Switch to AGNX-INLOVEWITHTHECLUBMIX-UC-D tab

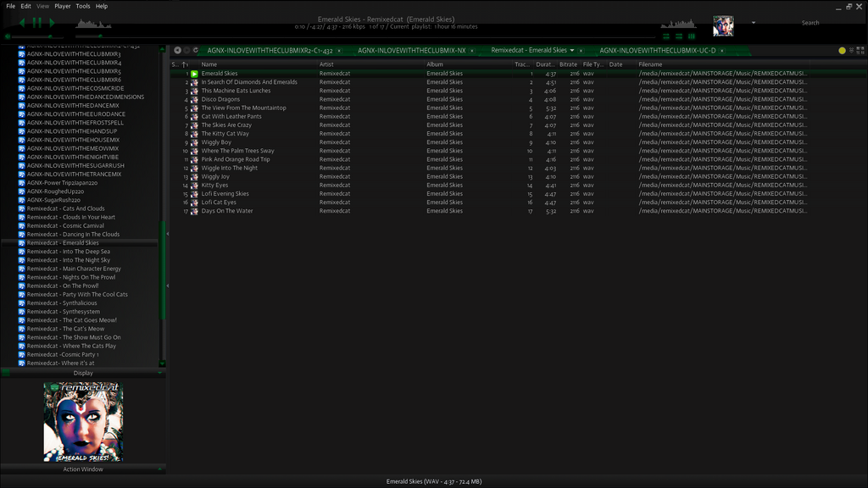658,50
